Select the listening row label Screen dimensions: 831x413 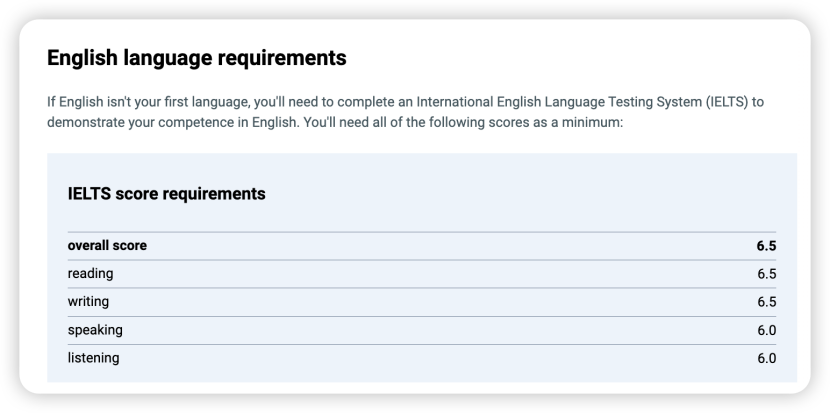[x=93, y=357]
